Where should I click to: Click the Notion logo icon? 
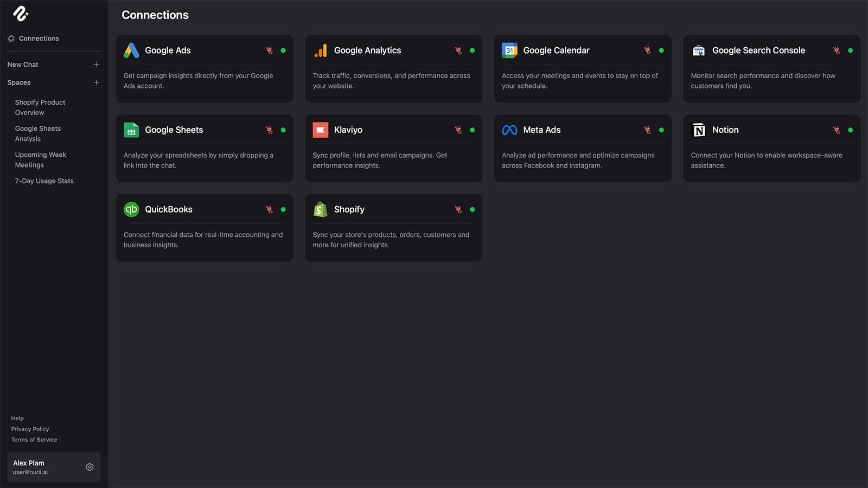(699, 130)
